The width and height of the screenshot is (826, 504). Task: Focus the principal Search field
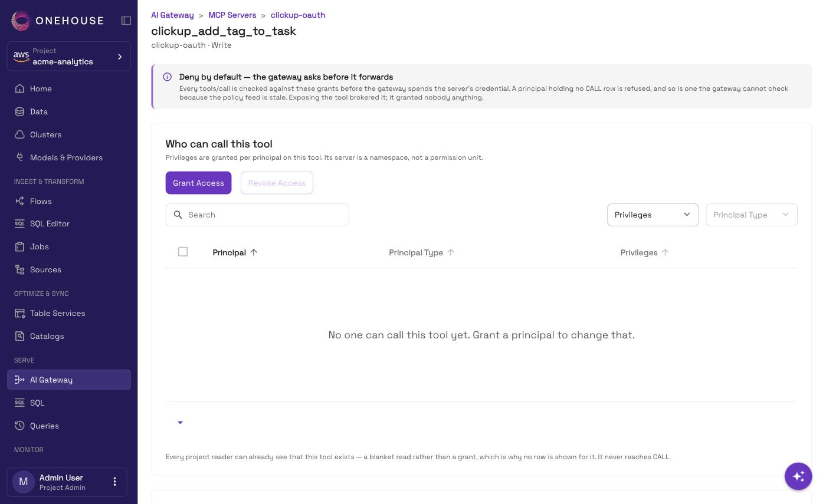(x=257, y=215)
